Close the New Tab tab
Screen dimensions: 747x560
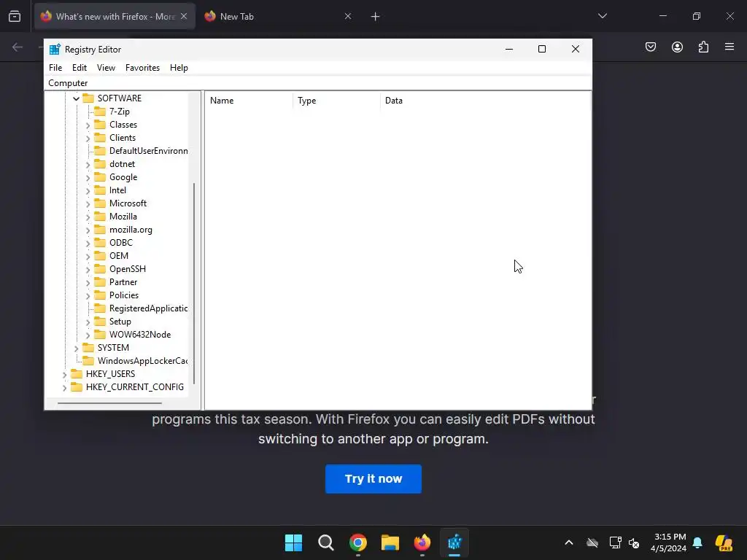(x=348, y=17)
